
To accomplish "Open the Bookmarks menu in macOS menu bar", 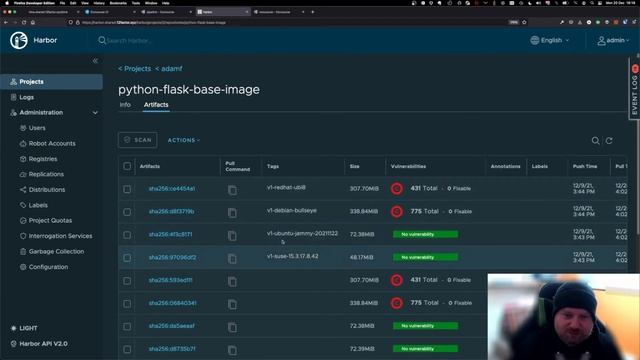I will pyautogui.click(x=118, y=3).
